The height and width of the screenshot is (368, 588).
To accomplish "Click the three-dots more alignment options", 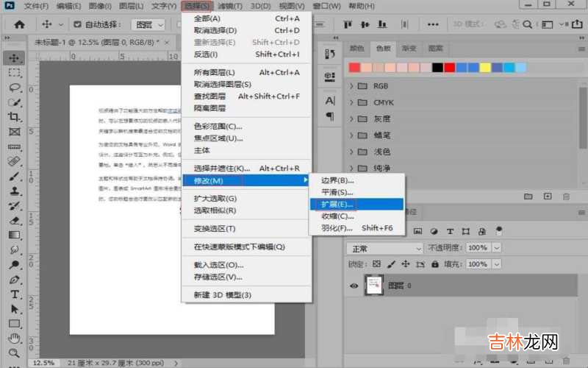I will coord(433,24).
